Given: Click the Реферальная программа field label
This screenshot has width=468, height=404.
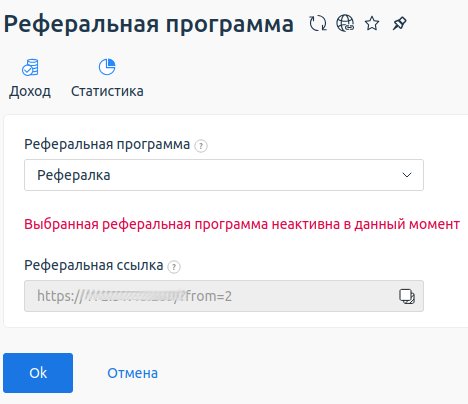Looking at the screenshot, I should pos(107,145).
